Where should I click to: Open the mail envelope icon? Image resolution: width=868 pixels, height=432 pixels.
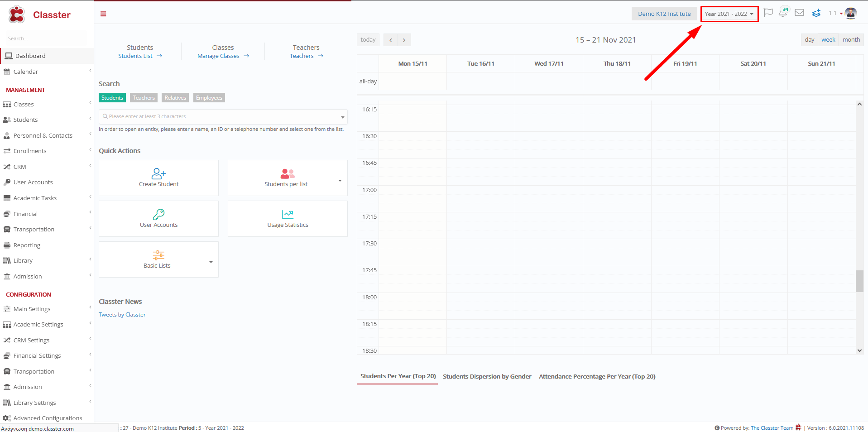point(799,13)
